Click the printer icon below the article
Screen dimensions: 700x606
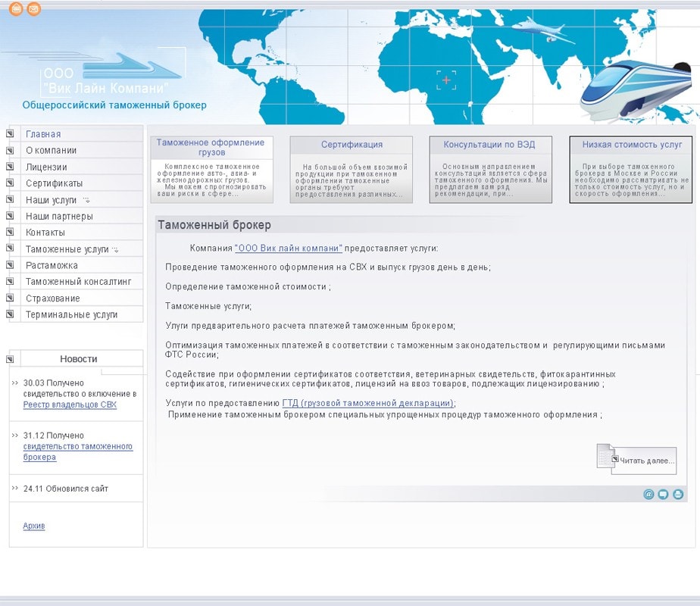coord(678,495)
